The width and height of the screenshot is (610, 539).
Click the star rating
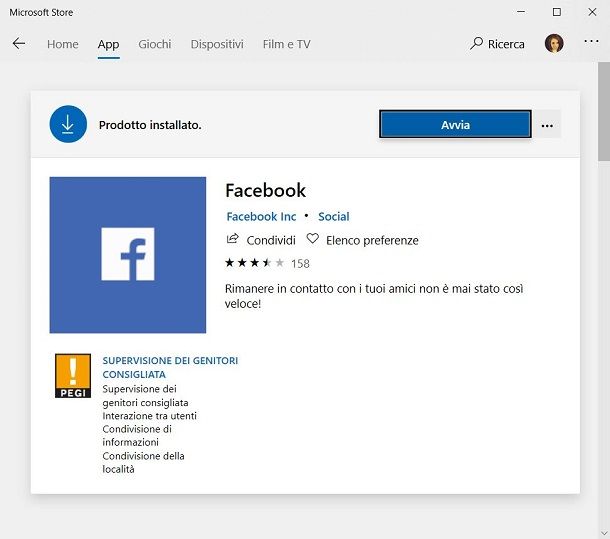pos(254,263)
